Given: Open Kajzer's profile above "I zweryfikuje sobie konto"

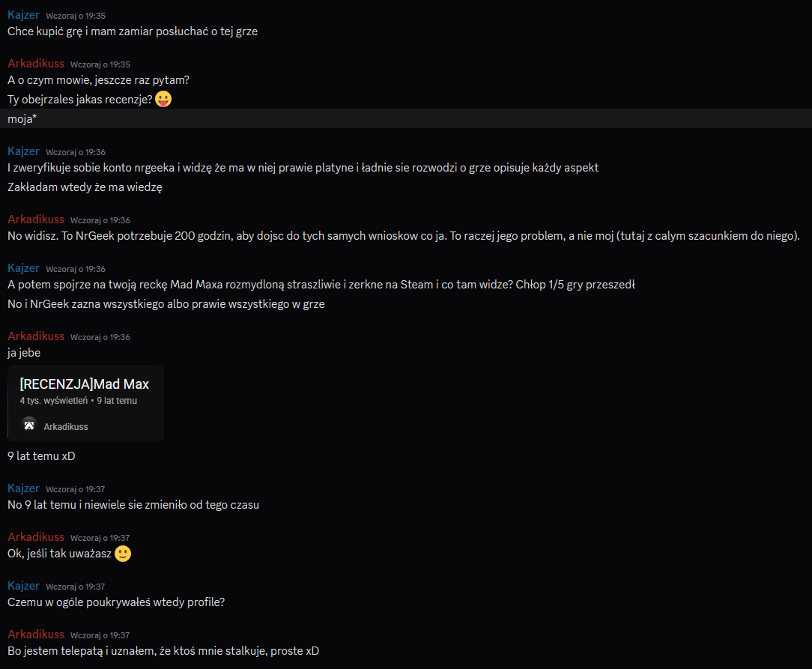Looking at the screenshot, I should [23, 151].
